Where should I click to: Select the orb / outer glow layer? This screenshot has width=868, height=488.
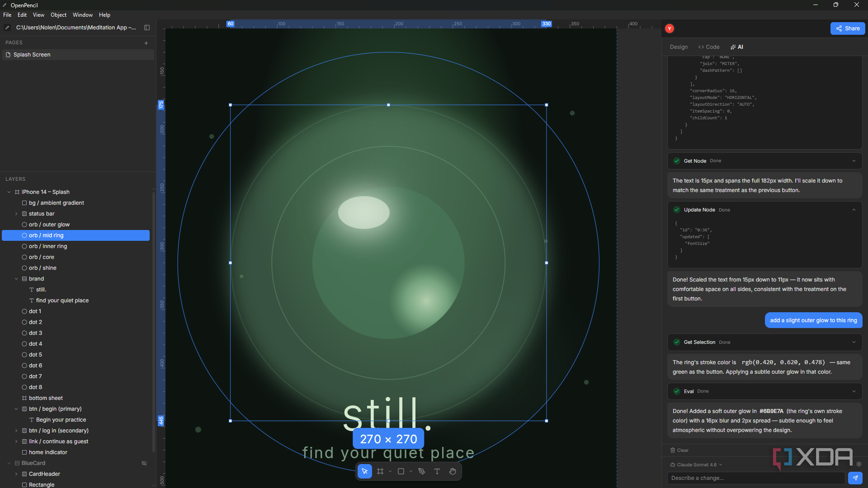75,225
